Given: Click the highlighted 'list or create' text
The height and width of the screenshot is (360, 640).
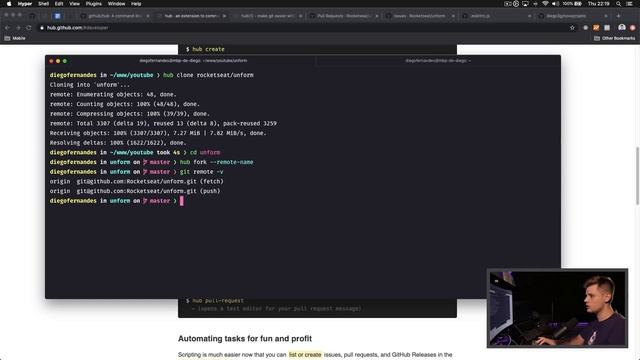Looking at the screenshot, I should (305, 355).
